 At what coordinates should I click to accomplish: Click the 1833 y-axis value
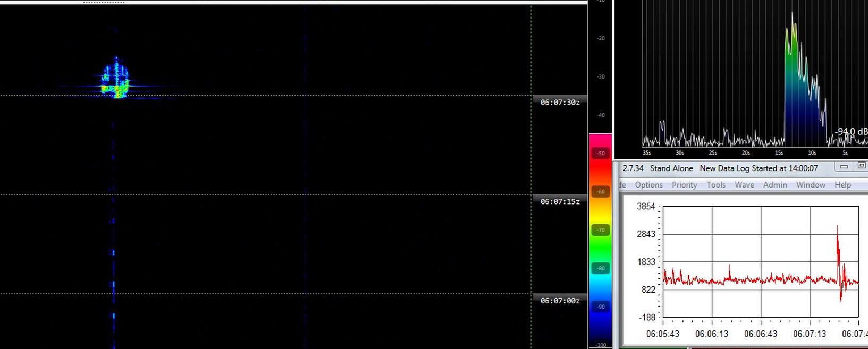(x=646, y=262)
